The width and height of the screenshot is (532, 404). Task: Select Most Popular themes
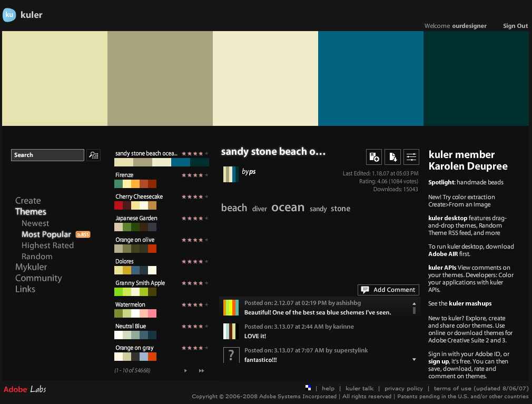tap(46, 234)
